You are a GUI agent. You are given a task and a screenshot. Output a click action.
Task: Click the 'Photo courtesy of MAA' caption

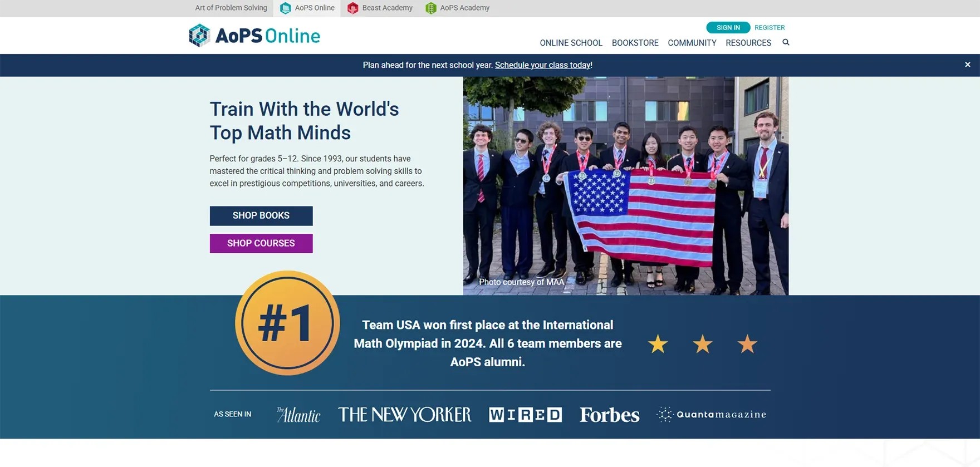pyautogui.click(x=522, y=282)
